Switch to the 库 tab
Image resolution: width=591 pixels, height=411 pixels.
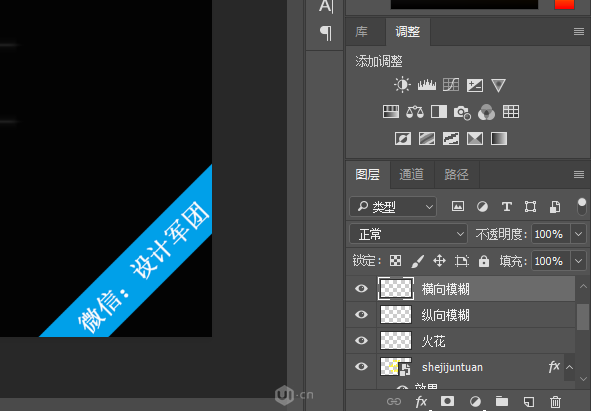[362, 32]
